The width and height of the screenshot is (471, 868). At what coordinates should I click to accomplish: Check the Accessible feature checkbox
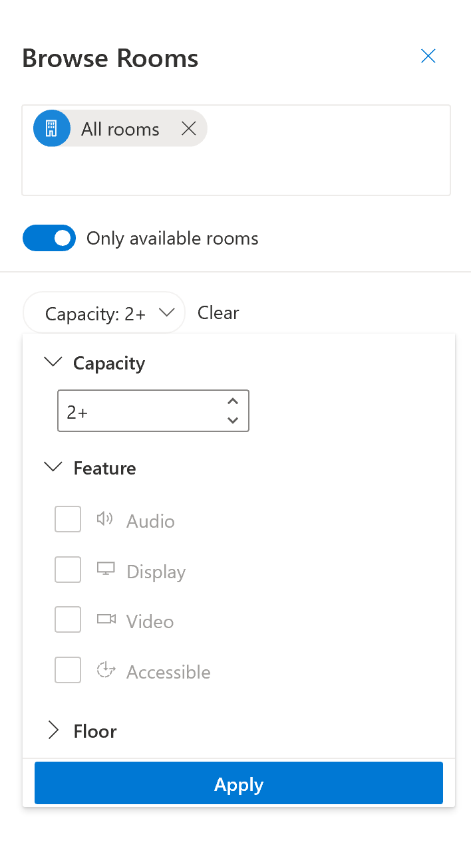(67, 670)
